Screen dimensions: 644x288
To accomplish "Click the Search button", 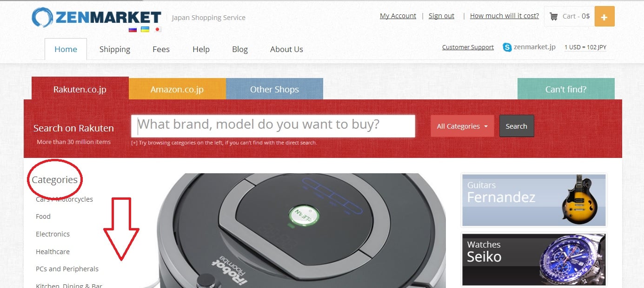I will [x=517, y=126].
